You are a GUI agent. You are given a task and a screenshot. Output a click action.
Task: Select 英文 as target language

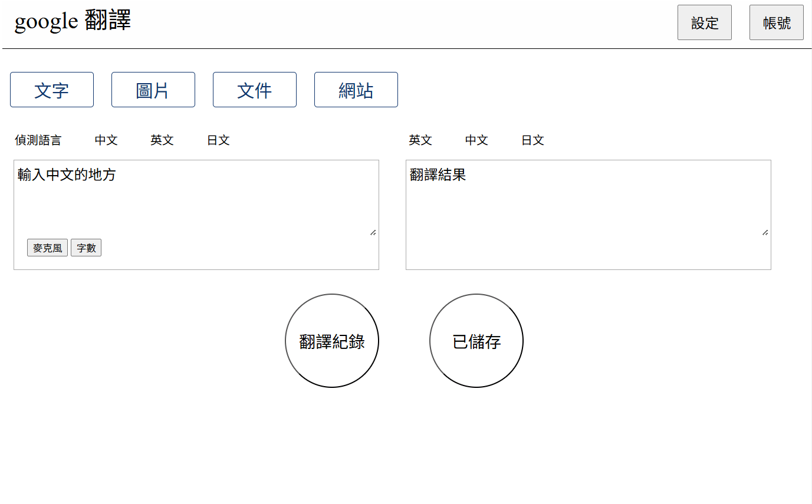[x=420, y=140]
